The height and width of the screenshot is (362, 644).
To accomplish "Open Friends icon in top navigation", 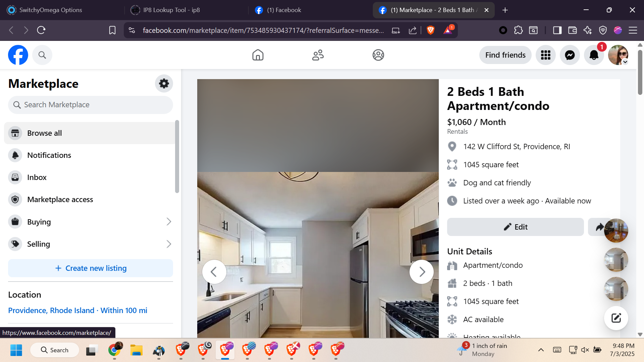I will 318,55.
